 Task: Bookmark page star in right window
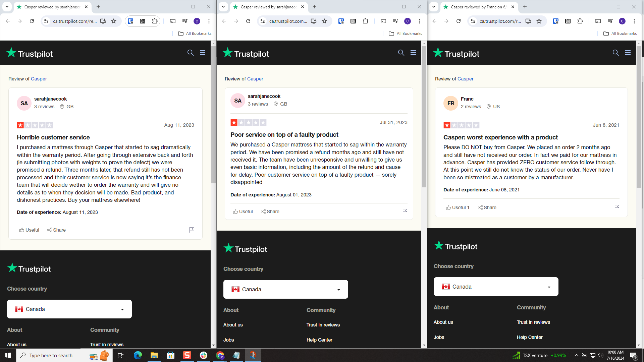(539, 21)
